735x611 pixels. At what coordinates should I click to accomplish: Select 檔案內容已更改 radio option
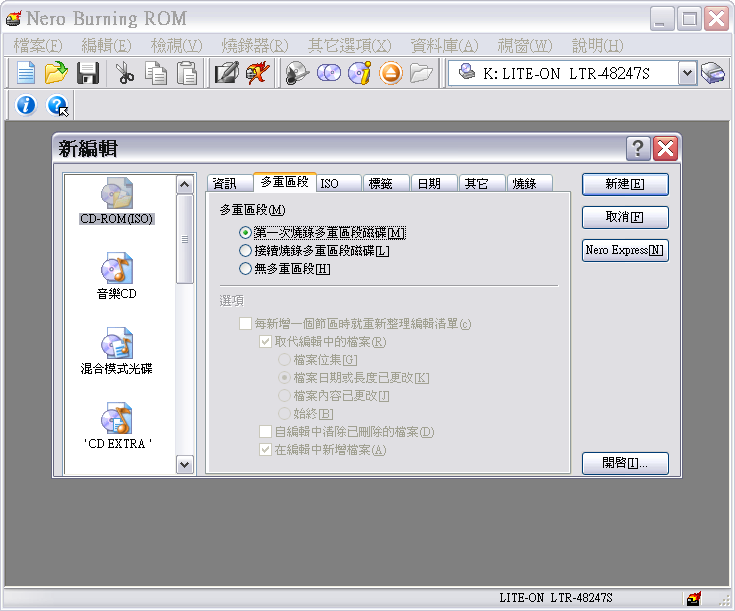click(x=334, y=396)
